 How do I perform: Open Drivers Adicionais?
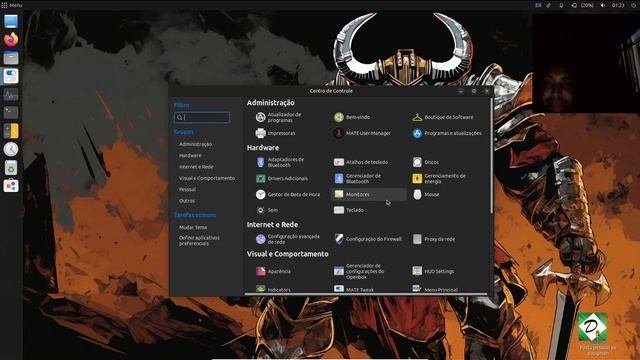click(x=282, y=178)
